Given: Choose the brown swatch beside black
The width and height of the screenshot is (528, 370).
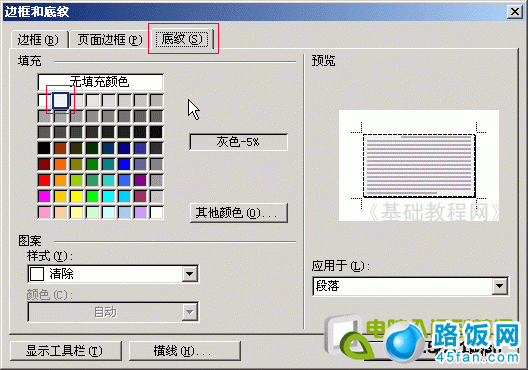Looking at the screenshot, I should (x=61, y=148).
